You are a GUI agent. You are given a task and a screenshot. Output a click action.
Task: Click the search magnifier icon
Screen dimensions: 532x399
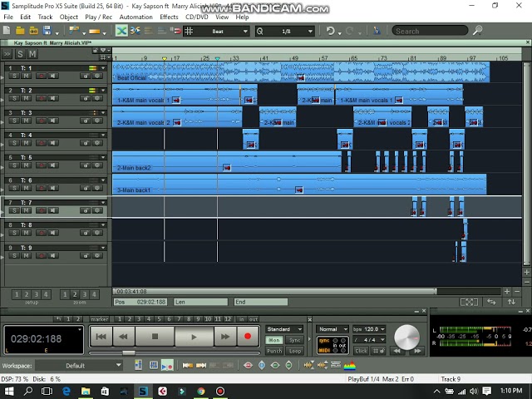(x=477, y=31)
